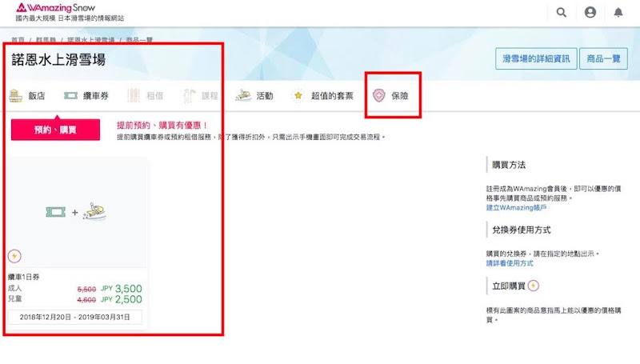Open 滑雪場的詳細資訊 button

(x=536, y=58)
